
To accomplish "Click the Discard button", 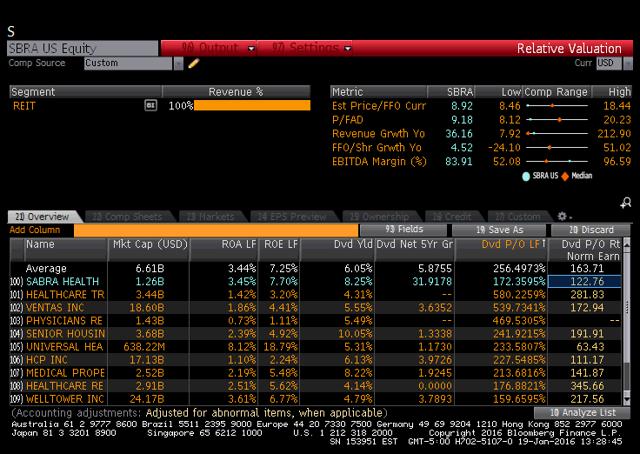I will (590, 230).
